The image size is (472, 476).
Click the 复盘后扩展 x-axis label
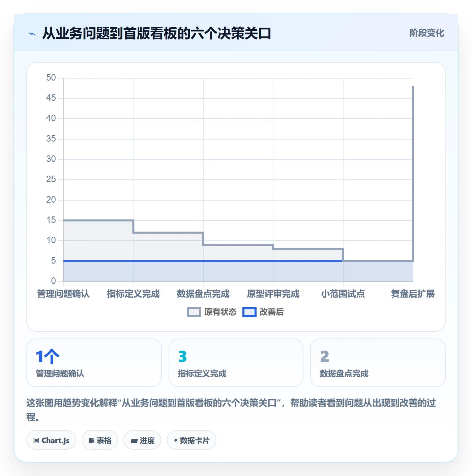[x=413, y=294]
